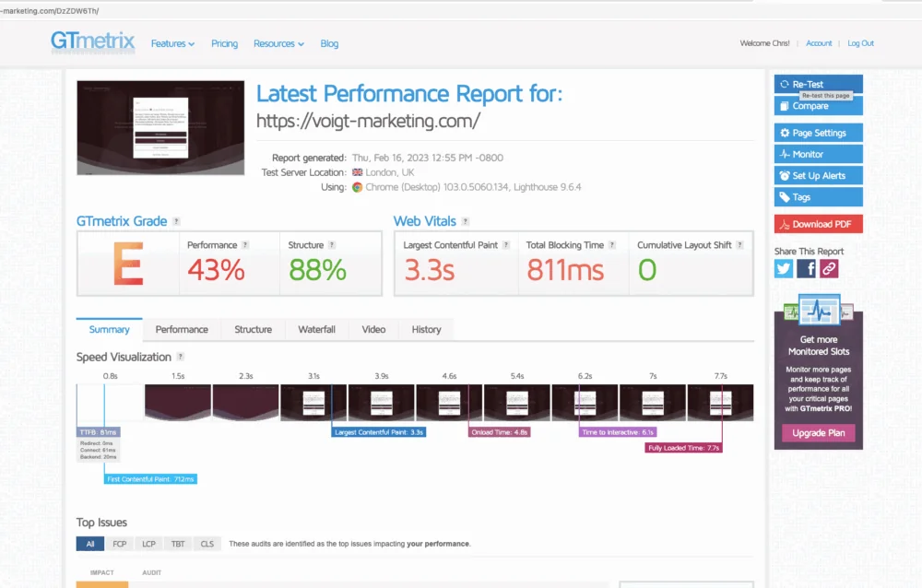This screenshot has width=922, height=588.
Task: Click help icon next to Speed Visualization
Action: click(181, 357)
